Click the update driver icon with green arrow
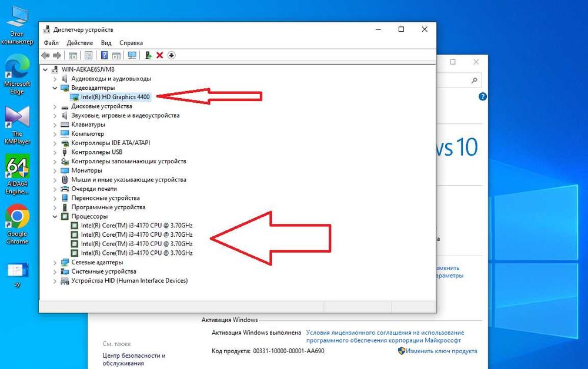Image resolution: width=588 pixels, height=369 pixels. (x=148, y=55)
